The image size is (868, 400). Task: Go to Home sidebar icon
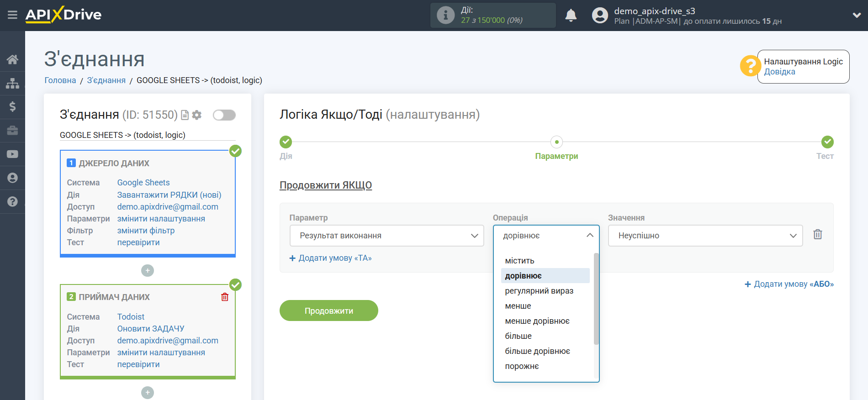pos(12,59)
